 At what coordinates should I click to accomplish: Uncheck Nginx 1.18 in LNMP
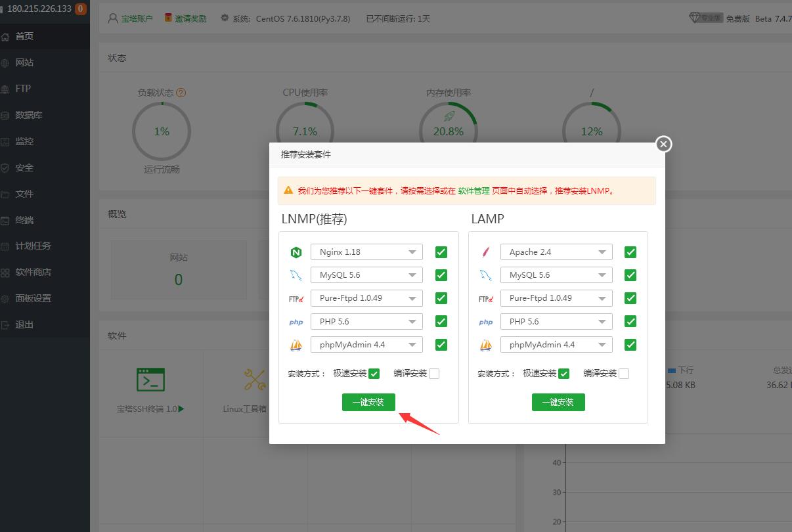tap(441, 252)
